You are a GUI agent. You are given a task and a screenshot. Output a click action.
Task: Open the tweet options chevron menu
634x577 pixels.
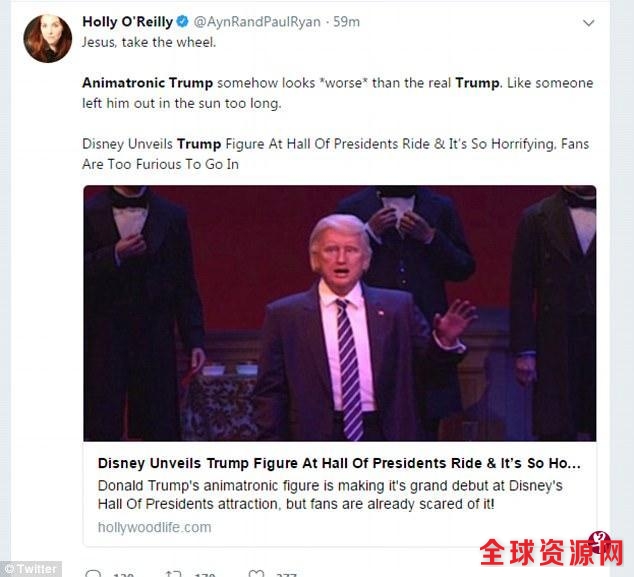point(588,23)
